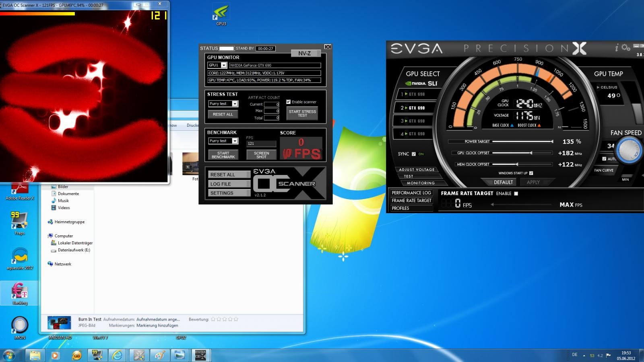Screen dimensions: 644x362
Task: Switch to Paint in the taskbar
Action: point(159,355)
